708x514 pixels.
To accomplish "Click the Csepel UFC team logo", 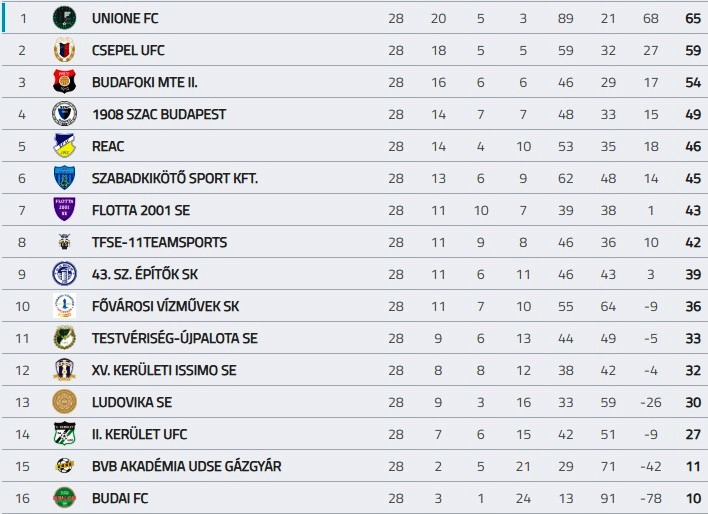I will pos(64,50).
